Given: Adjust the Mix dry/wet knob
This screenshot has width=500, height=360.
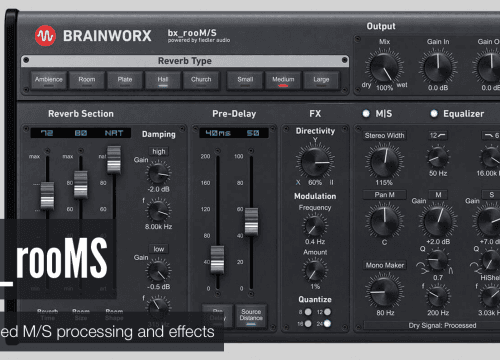Looking at the screenshot, I should pos(384,67).
